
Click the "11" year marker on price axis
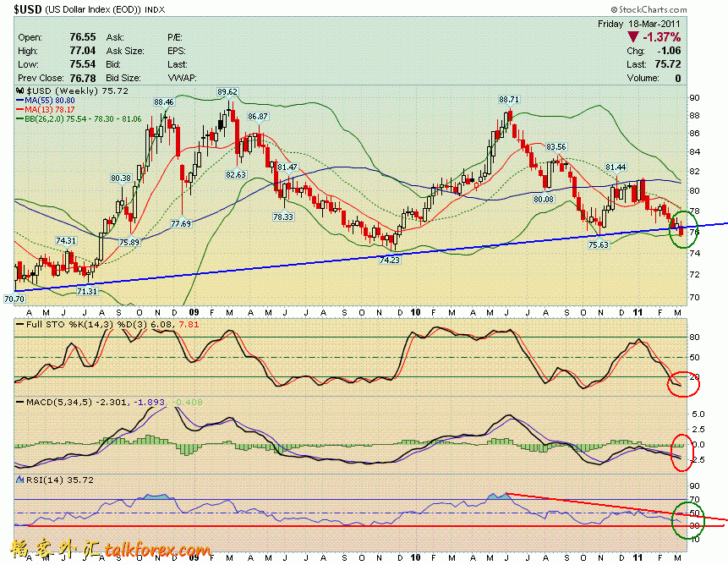point(638,312)
